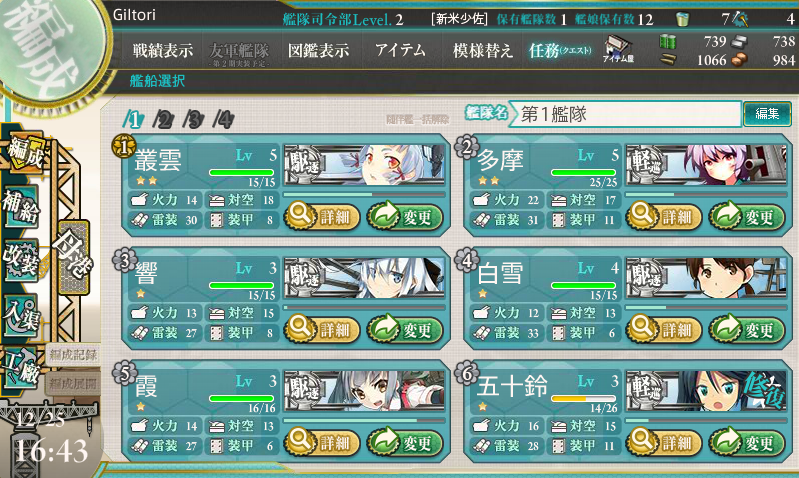Viewport: 799px width, 478px height.
Task: Click 変更 to swap out 多摩
Action: point(747,217)
